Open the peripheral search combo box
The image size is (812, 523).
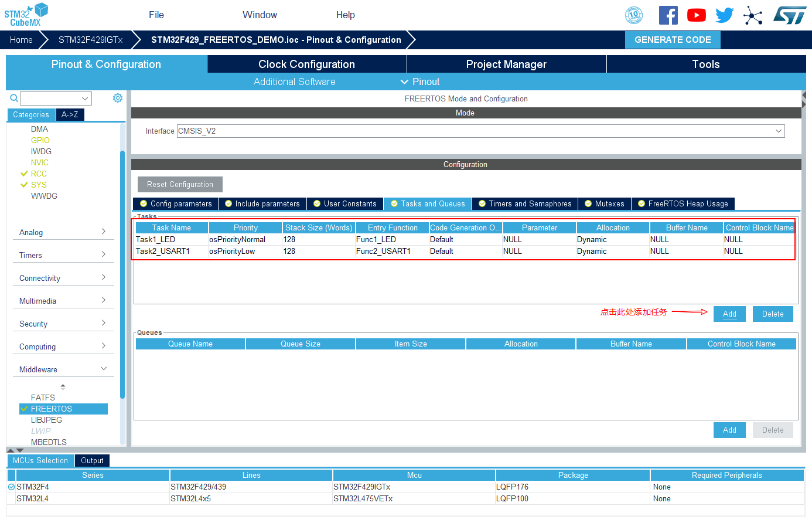click(x=56, y=99)
